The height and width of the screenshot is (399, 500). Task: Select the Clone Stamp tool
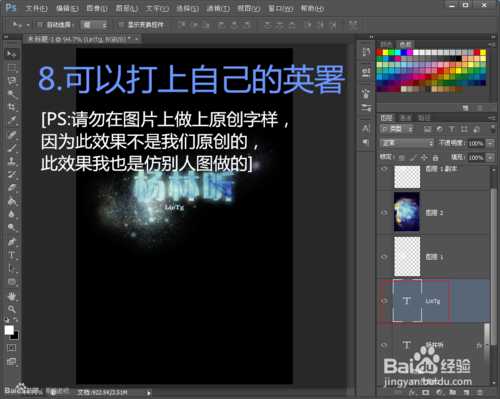click(12, 161)
